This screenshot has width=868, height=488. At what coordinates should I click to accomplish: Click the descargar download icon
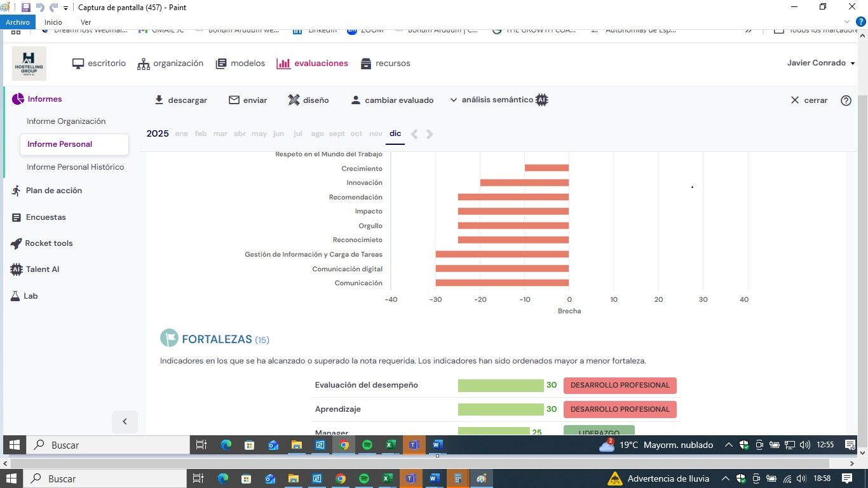click(159, 100)
